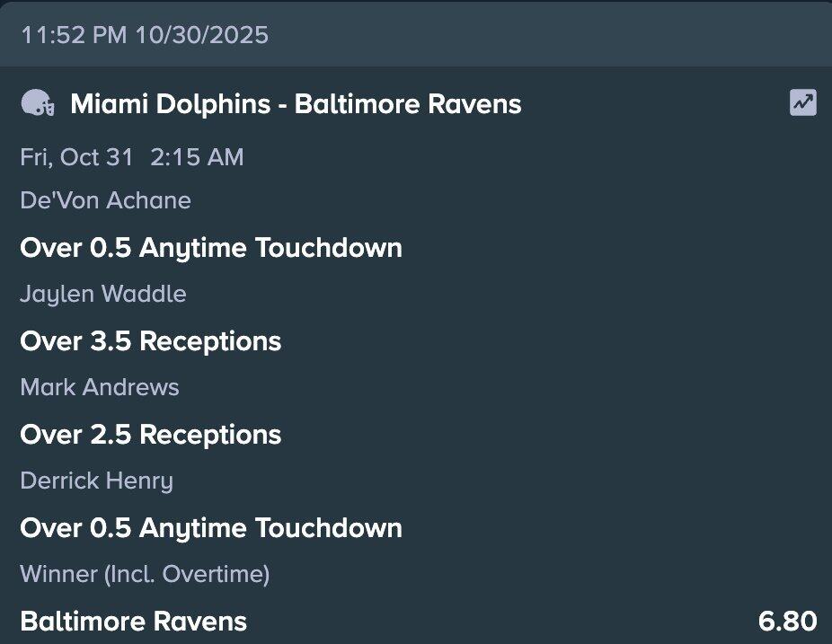832x644 pixels.
Task: Click the 10/30/2025 date in header
Action: pyautogui.click(x=201, y=35)
